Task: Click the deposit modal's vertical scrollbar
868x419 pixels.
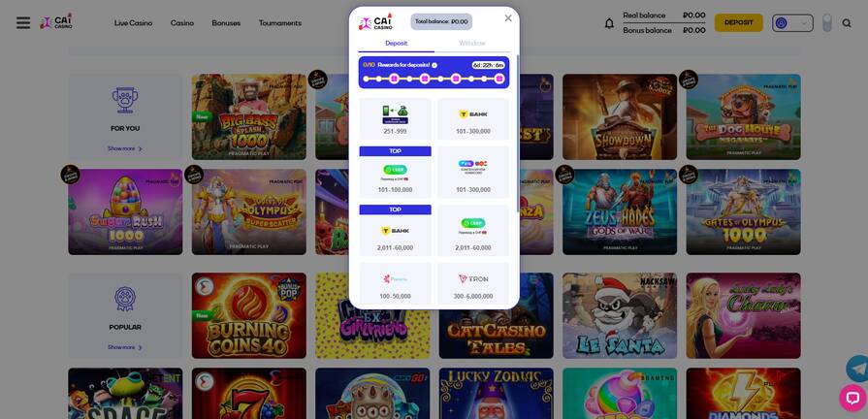Action: pyautogui.click(x=518, y=133)
